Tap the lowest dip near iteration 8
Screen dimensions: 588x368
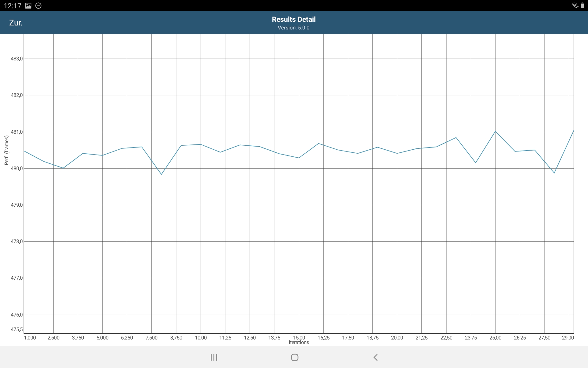pos(161,174)
